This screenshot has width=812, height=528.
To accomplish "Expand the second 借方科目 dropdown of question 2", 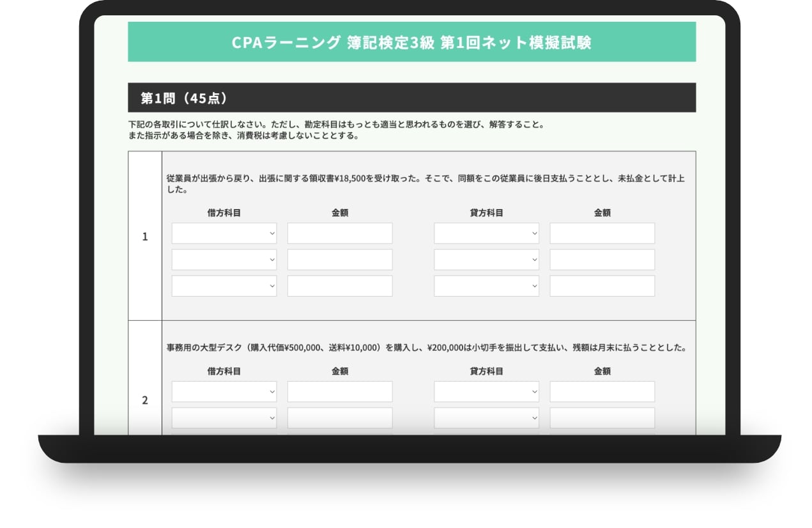I will [224, 417].
